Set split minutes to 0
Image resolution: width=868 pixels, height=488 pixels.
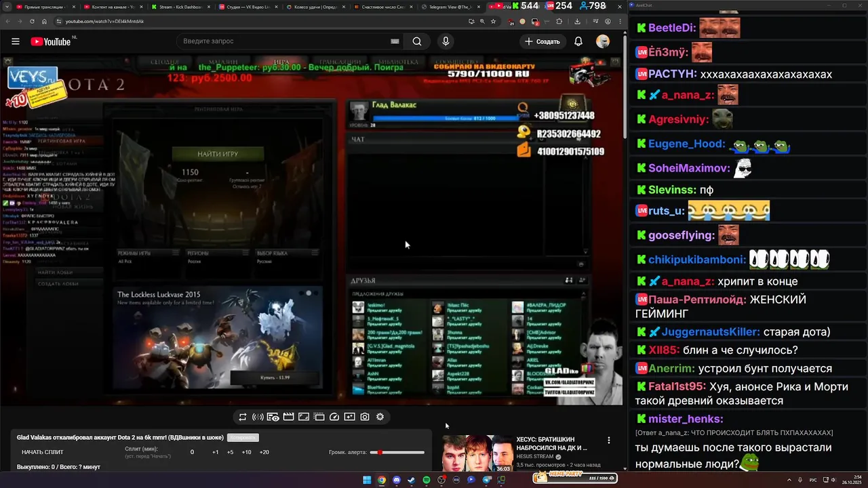[x=192, y=452]
